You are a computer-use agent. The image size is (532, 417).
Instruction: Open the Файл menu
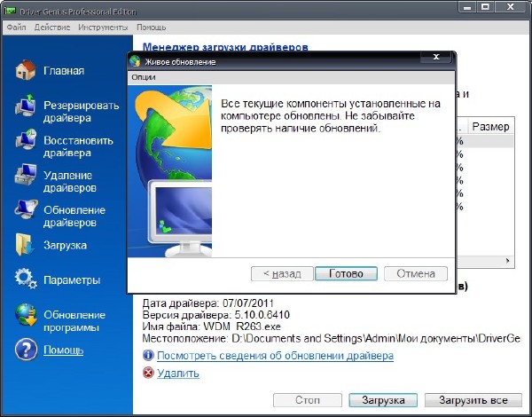click(17, 28)
